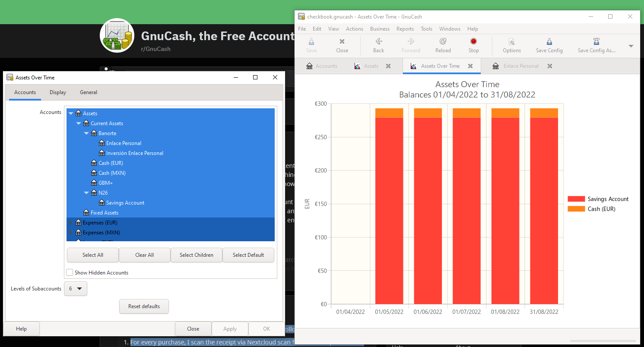Collapse the Banorte account tree node
Image resolution: width=644 pixels, height=347 pixels.
click(86, 133)
